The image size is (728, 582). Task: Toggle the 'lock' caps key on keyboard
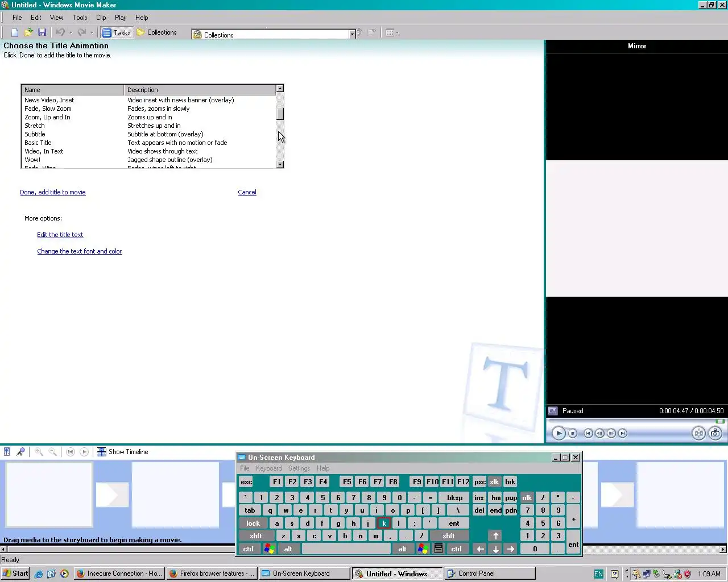(253, 523)
